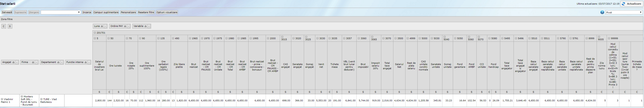Open the Pivot view type dropdown

click(624, 12)
